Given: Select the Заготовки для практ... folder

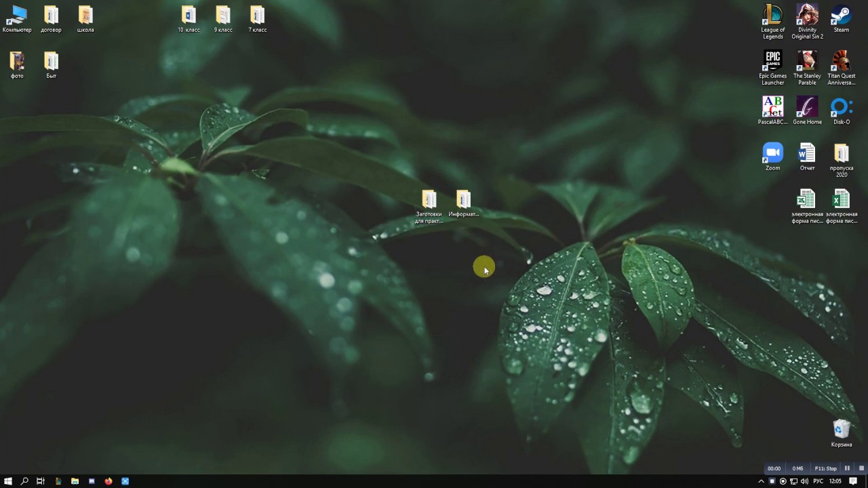Looking at the screenshot, I should pos(429,207).
